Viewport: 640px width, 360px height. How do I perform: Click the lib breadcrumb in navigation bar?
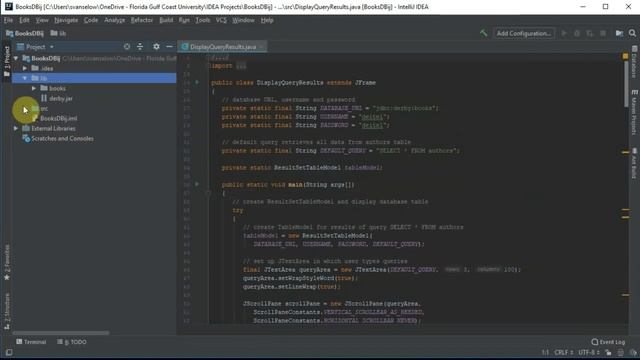[x=58, y=33]
